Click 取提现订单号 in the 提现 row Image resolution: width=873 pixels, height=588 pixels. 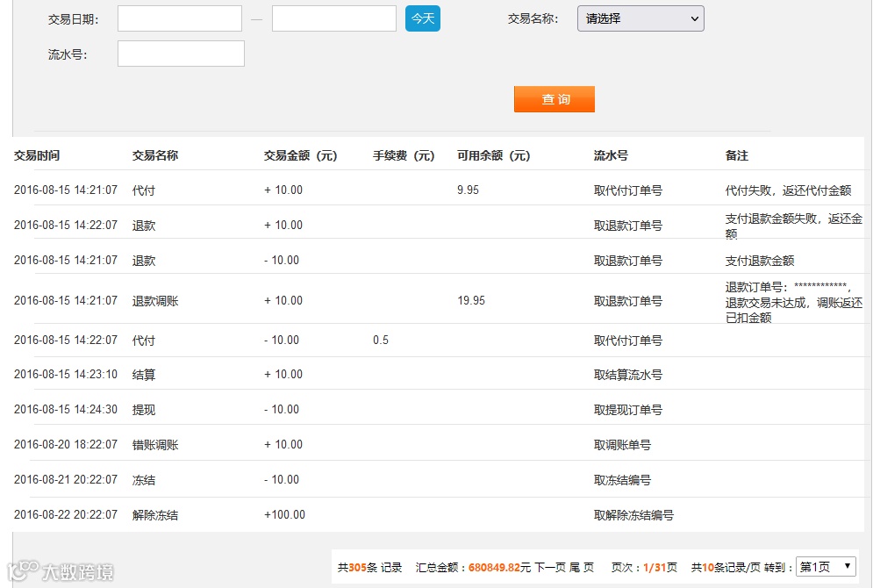628,410
